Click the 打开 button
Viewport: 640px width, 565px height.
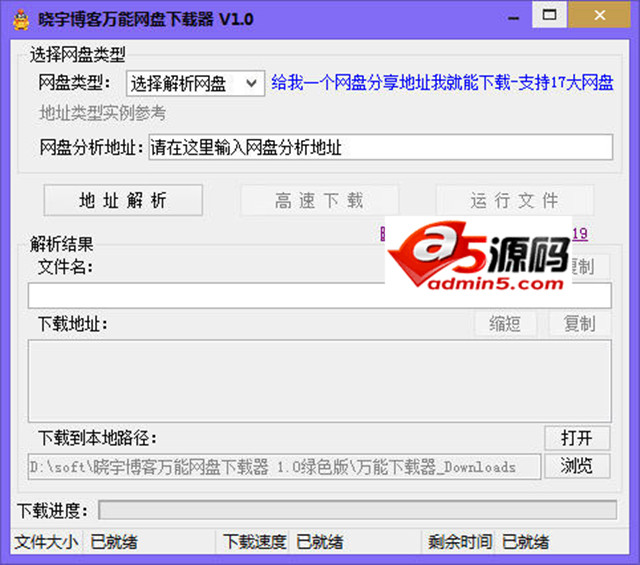point(577,438)
